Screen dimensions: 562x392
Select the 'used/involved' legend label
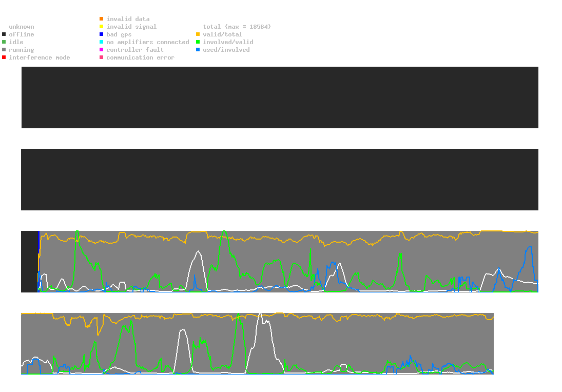point(226,50)
